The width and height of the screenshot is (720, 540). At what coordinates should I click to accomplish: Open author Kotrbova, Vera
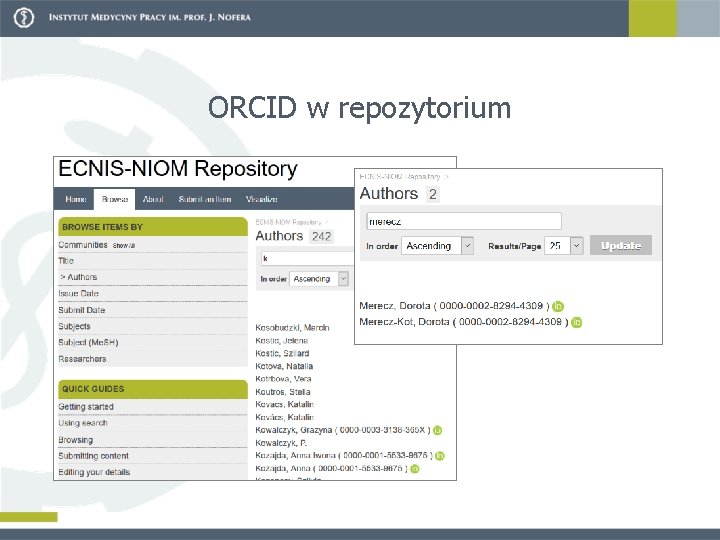click(x=283, y=379)
